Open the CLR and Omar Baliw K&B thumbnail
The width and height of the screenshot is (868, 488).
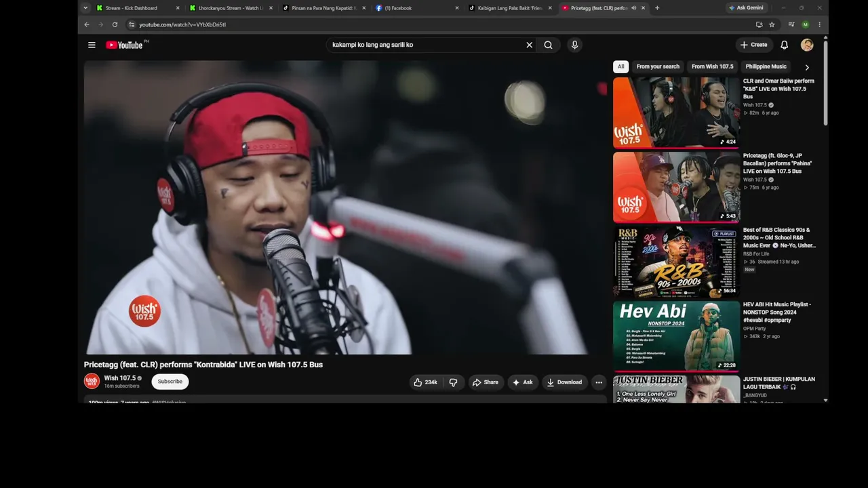click(676, 113)
